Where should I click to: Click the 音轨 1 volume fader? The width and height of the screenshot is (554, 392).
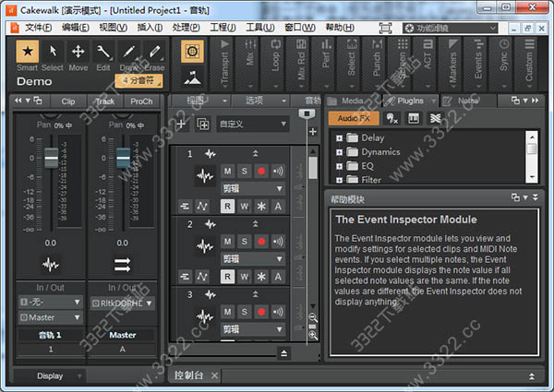point(51,158)
